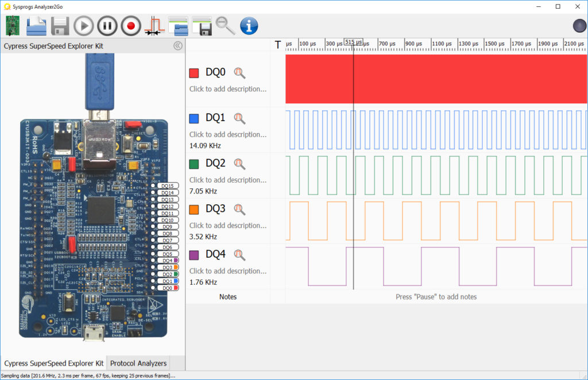Add a description for channel DQ4

point(228,271)
